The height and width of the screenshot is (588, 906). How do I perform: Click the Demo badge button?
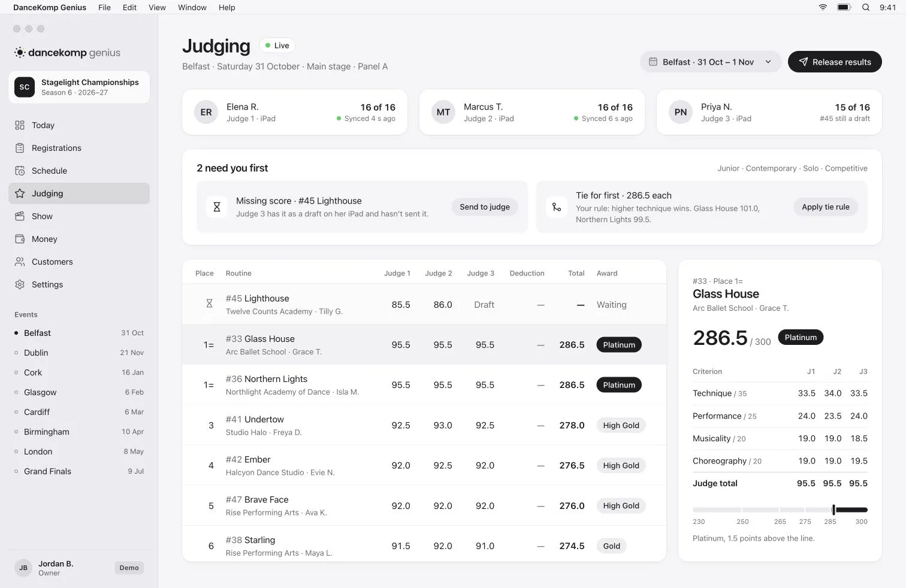(129, 568)
